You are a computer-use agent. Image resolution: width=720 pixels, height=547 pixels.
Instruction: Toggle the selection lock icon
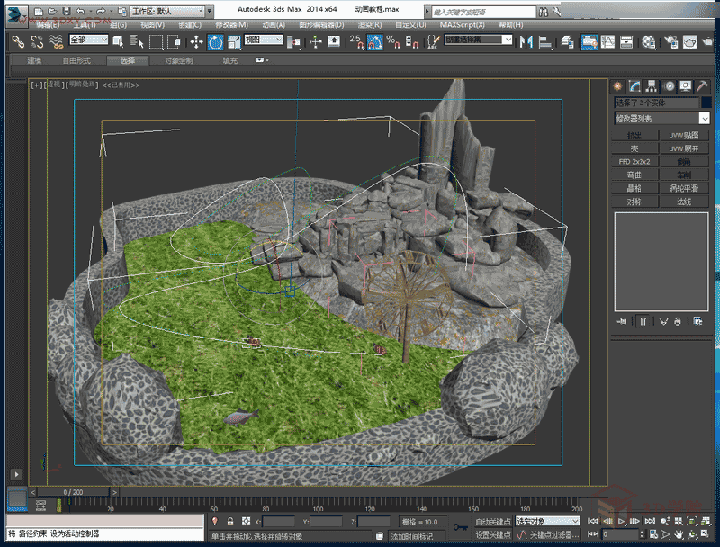pos(231,521)
